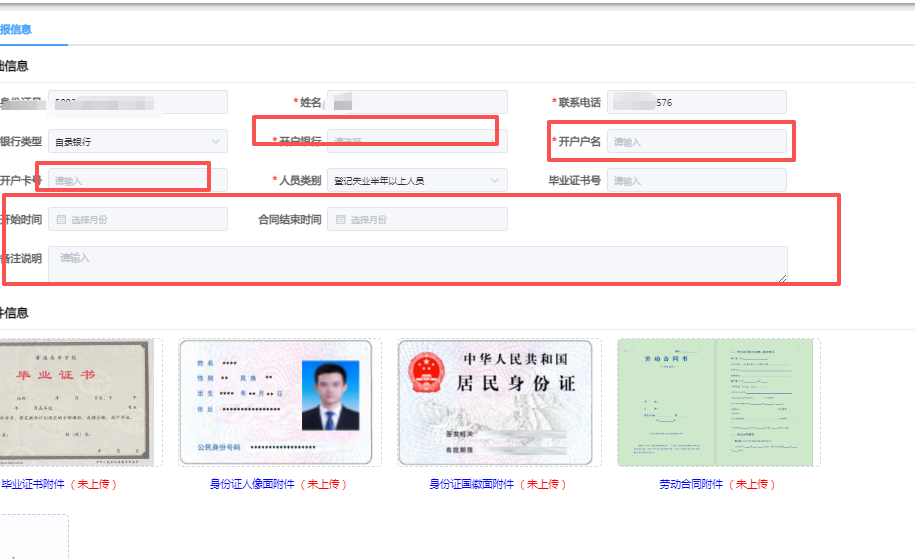Click the 姓名 input field
This screenshot has width=915, height=559.
click(417, 102)
